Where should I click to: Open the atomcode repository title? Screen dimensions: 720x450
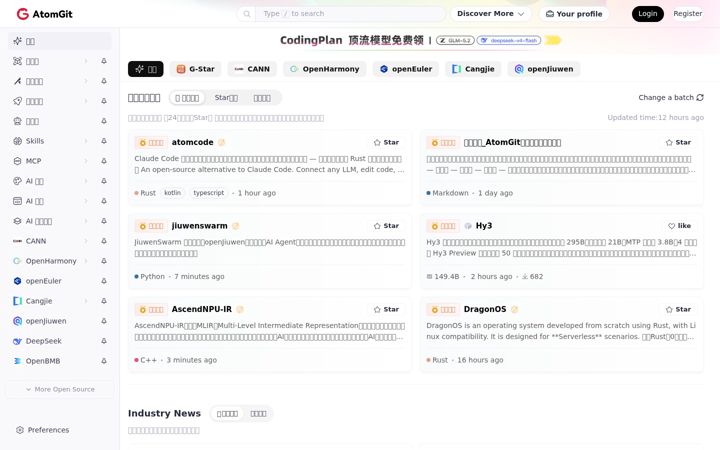pyautogui.click(x=192, y=142)
